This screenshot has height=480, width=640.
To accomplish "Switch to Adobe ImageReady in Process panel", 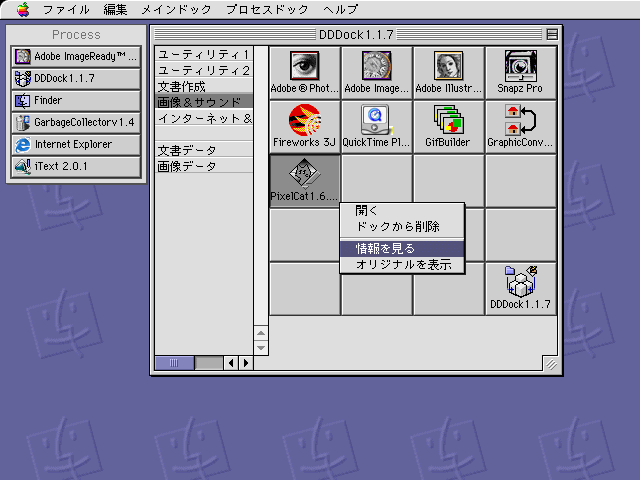I will (76, 56).
